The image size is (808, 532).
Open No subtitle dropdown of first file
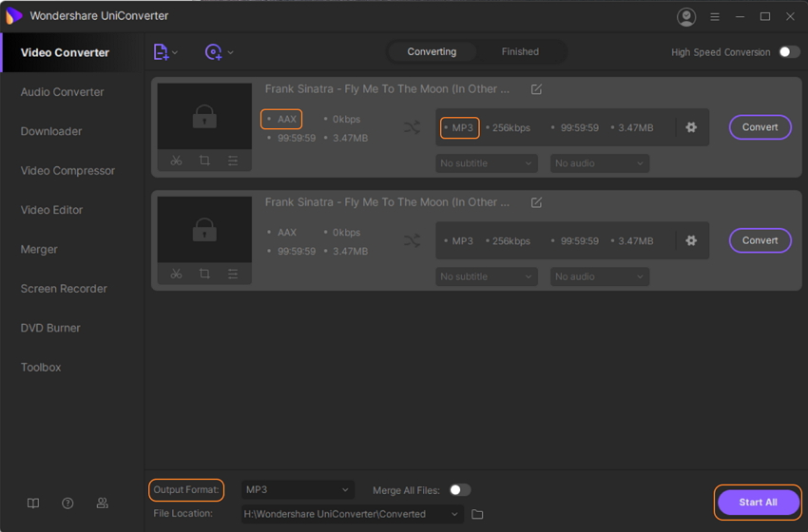(487, 163)
